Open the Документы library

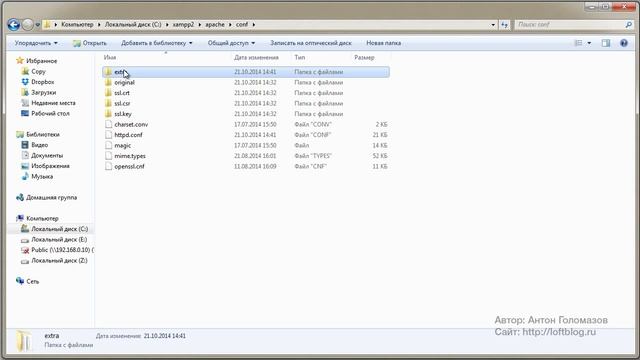pyautogui.click(x=47, y=156)
